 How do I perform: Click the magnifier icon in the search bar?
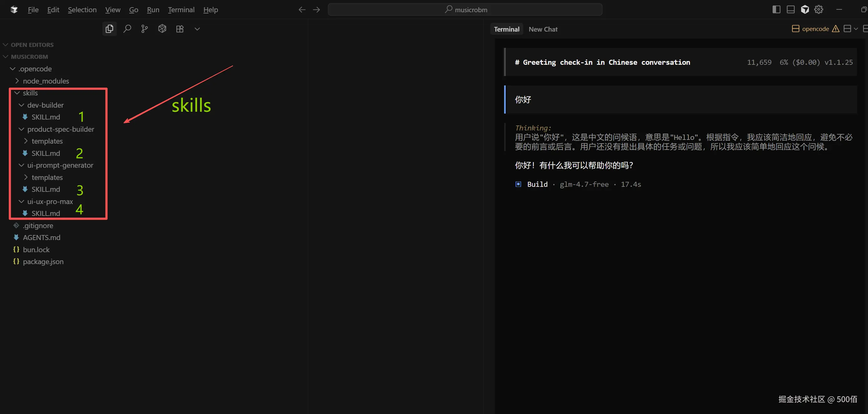tap(448, 9)
